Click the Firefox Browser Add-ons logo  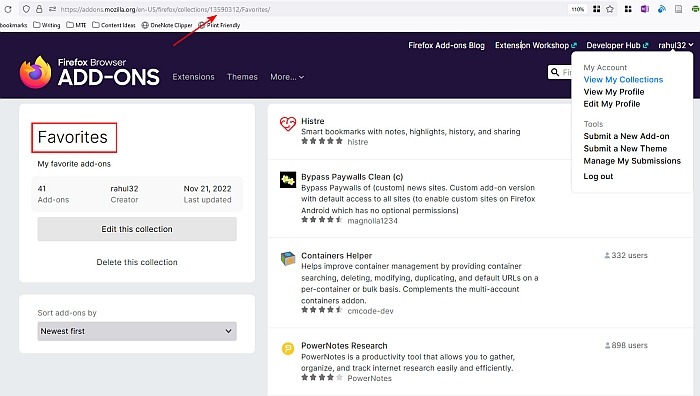click(89, 72)
